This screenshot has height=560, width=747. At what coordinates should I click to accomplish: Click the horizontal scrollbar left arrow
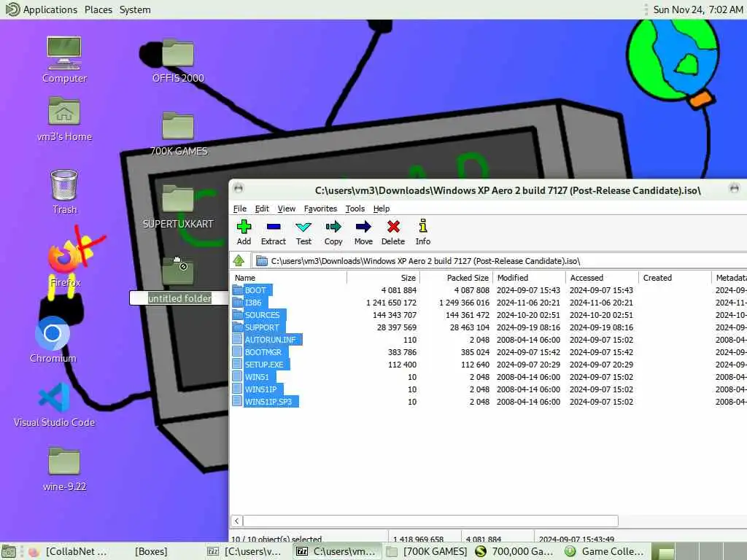(237, 521)
